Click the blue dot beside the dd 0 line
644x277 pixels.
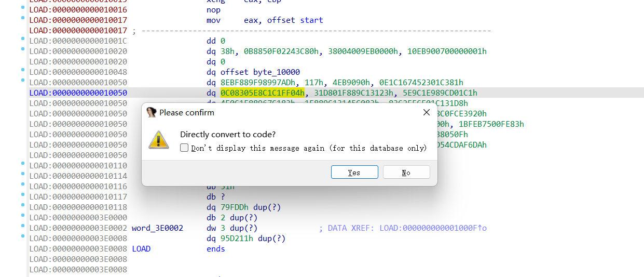pos(23,39)
